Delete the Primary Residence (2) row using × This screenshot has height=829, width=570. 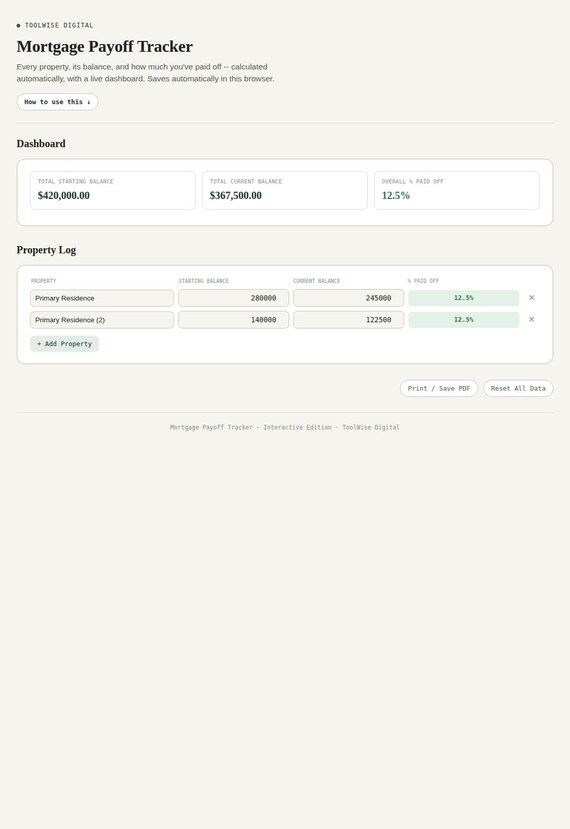coord(531,319)
